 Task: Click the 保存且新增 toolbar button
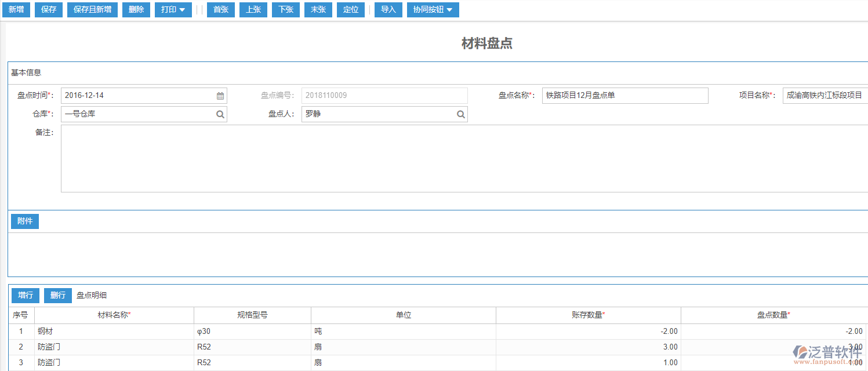pos(92,9)
